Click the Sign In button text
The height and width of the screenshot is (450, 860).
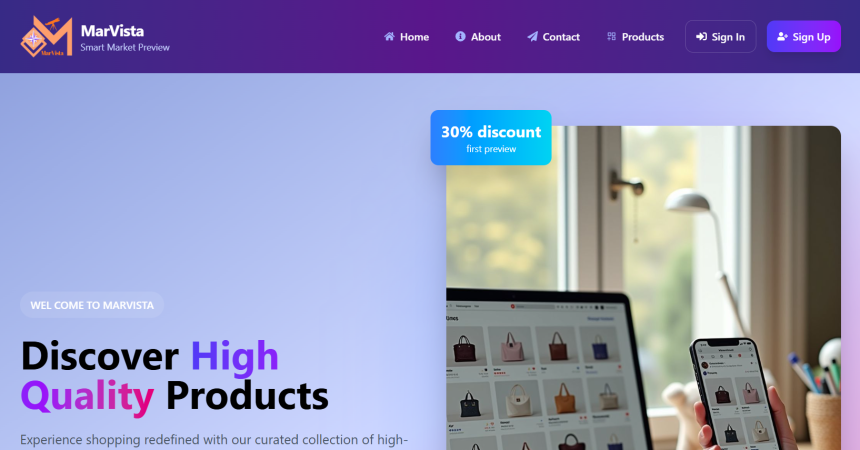tap(728, 37)
